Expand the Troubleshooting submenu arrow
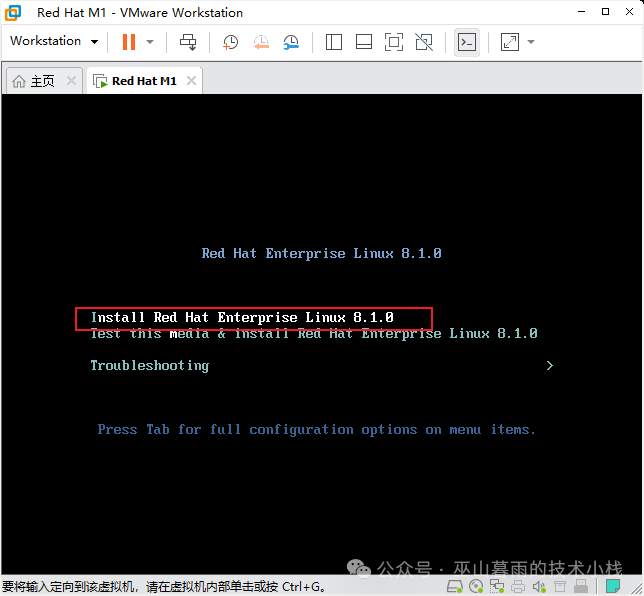The height and width of the screenshot is (596, 644). [550, 366]
